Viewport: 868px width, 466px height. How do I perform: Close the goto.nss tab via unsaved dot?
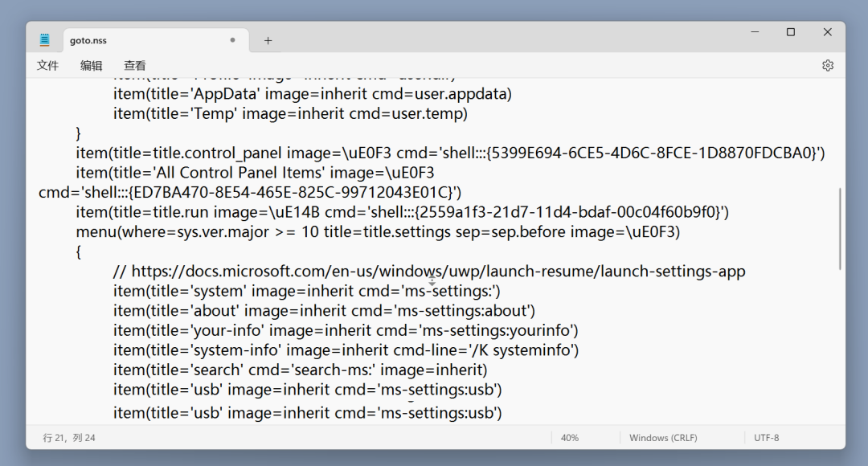tap(232, 40)
